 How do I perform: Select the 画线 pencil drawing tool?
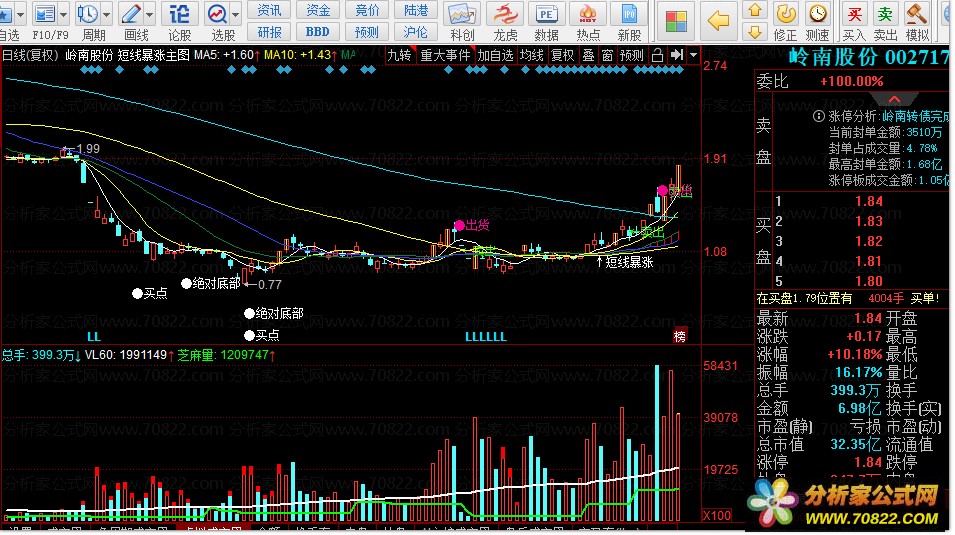[131, 13]
